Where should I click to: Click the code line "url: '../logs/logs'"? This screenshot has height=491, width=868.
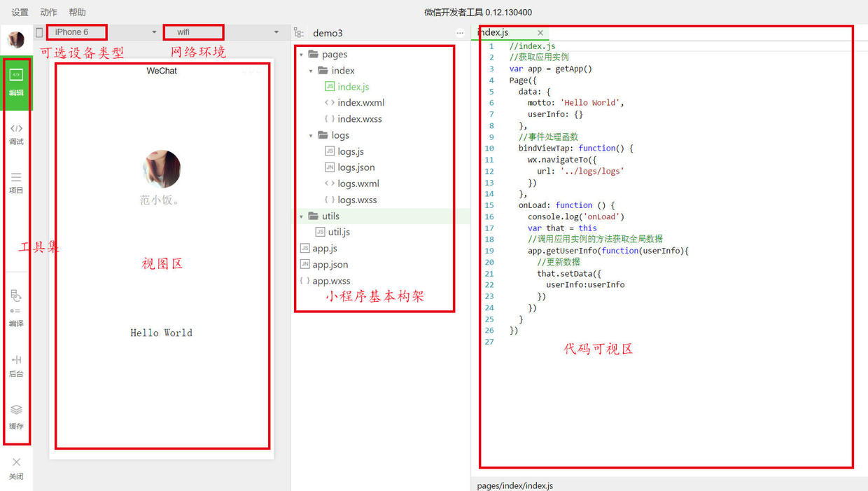pos(580,171)
